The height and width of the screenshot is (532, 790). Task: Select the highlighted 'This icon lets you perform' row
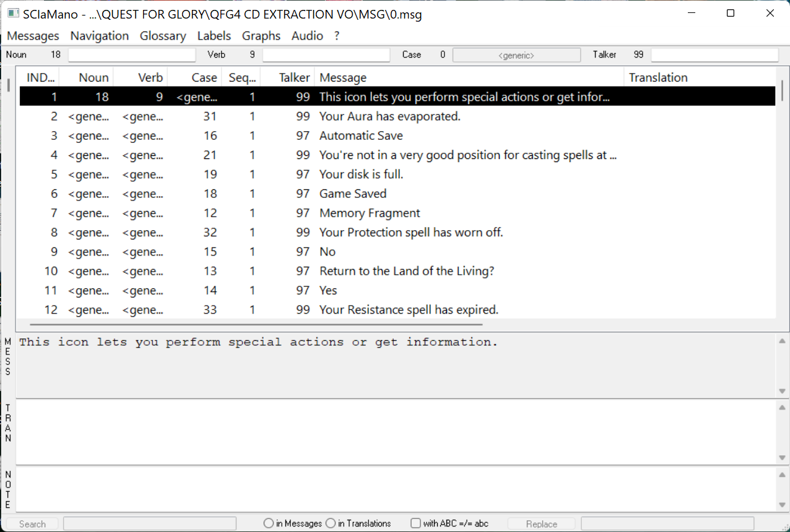(x=397, y=97)
